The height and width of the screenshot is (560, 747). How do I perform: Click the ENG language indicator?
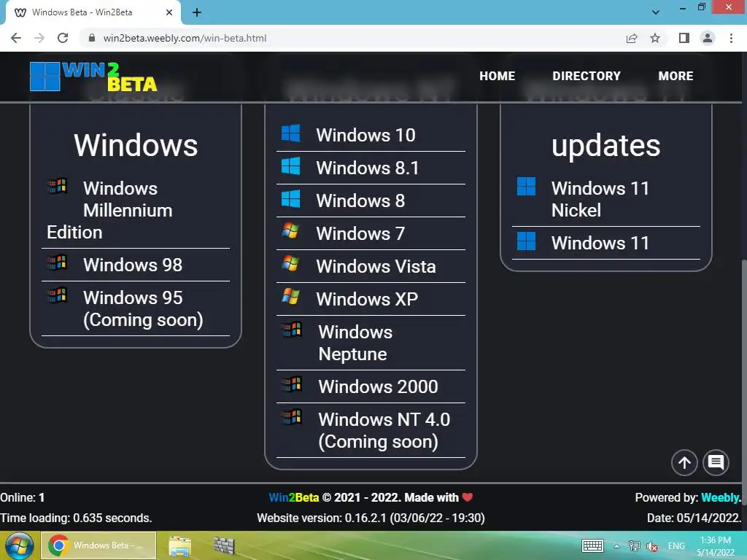pyautogui.click(x=676, y=545)
